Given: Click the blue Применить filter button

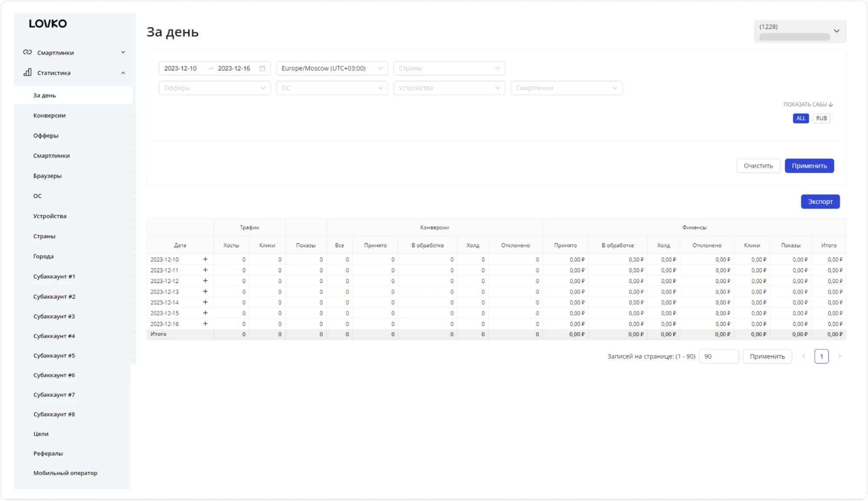Looking at the screenshot, I should (x=809, y=166).
